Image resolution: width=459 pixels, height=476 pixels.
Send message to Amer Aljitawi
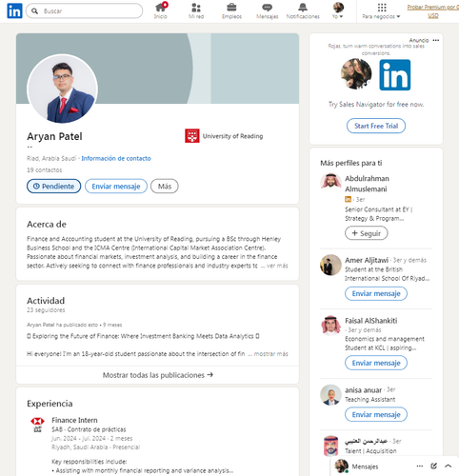pyautogui.click(x=376, y=293)
